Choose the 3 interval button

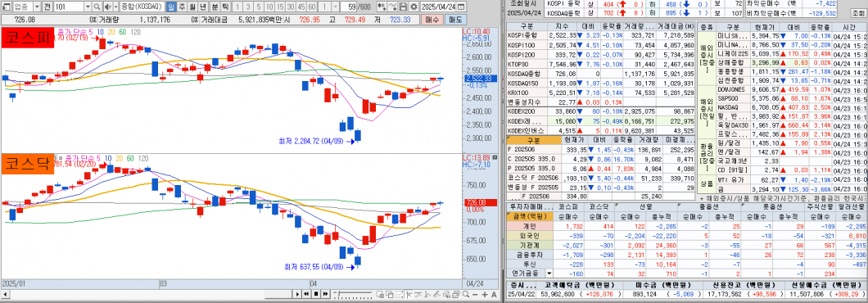[x=248, y=7]
